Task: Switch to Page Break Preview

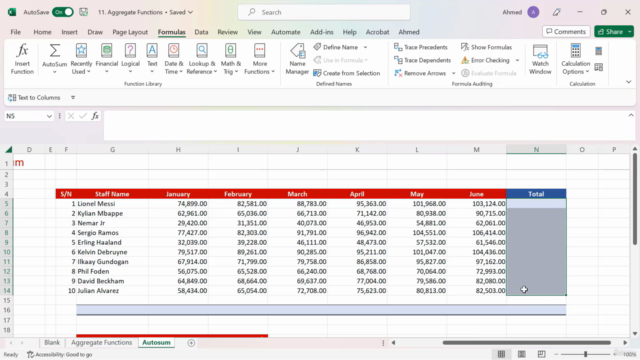Action: 542,354
